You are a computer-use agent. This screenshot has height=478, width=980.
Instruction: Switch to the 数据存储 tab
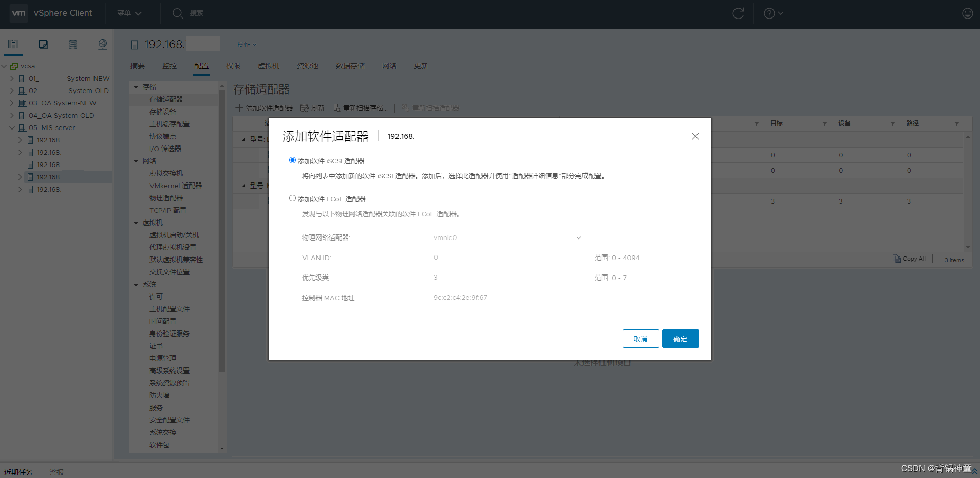pyautogui.click(x=350, y=66)
